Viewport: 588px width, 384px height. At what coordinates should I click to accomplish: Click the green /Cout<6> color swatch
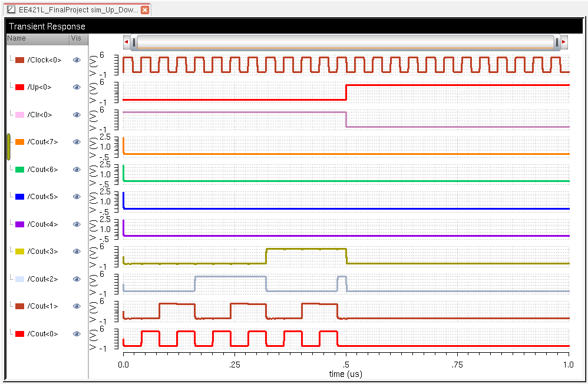coord(19,170)
